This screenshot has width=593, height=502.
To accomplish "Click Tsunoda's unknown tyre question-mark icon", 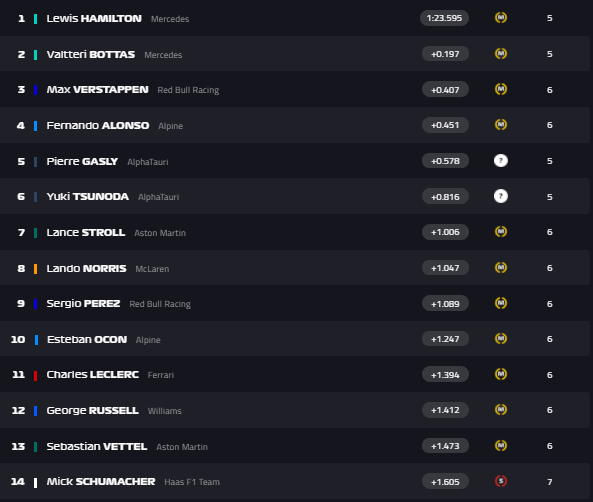I will coord(501,196).
